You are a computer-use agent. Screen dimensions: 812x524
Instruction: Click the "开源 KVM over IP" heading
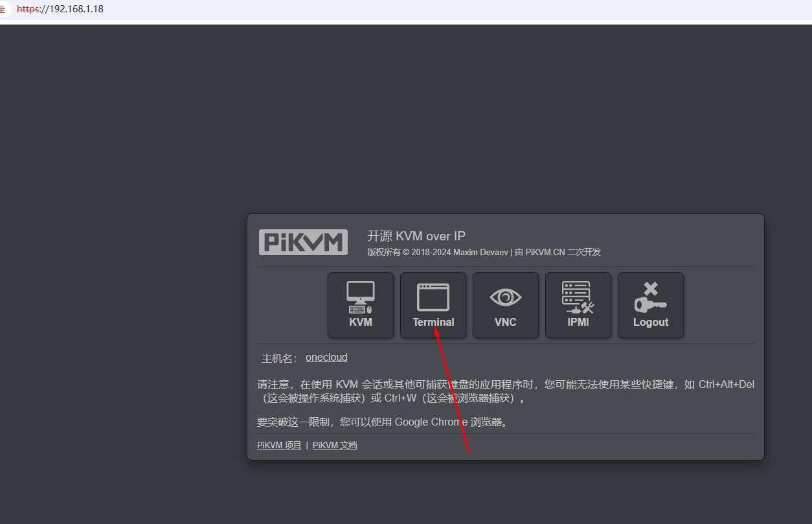coord(416,236)
